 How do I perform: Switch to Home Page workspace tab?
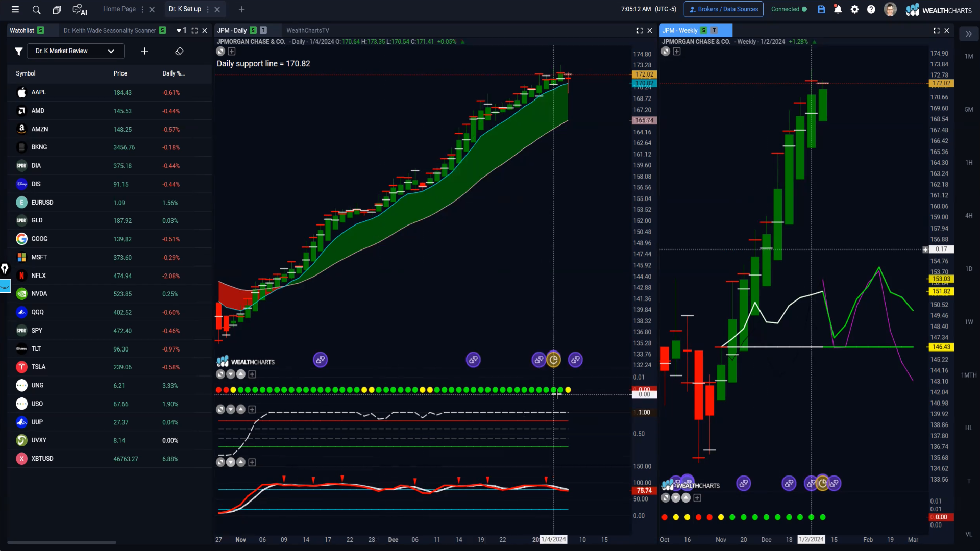[119, 9]
